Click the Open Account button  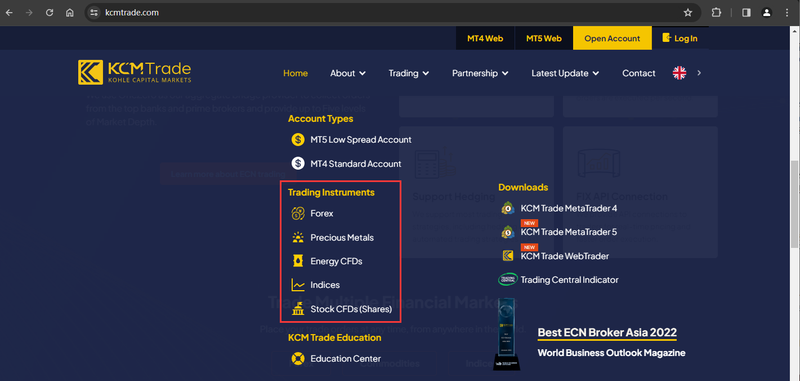[x=612, y=38]
